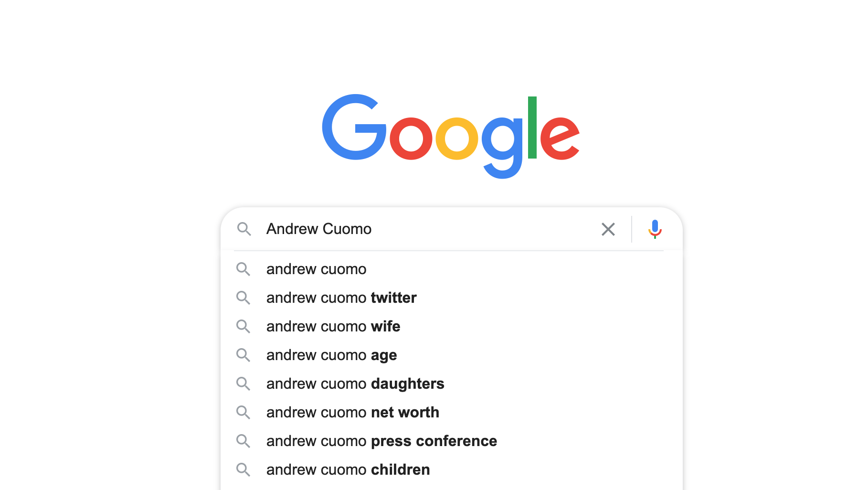
Task: Click the magnifier icon beside 'andrew cuomo wife'
Action: [x=243, y=327]
